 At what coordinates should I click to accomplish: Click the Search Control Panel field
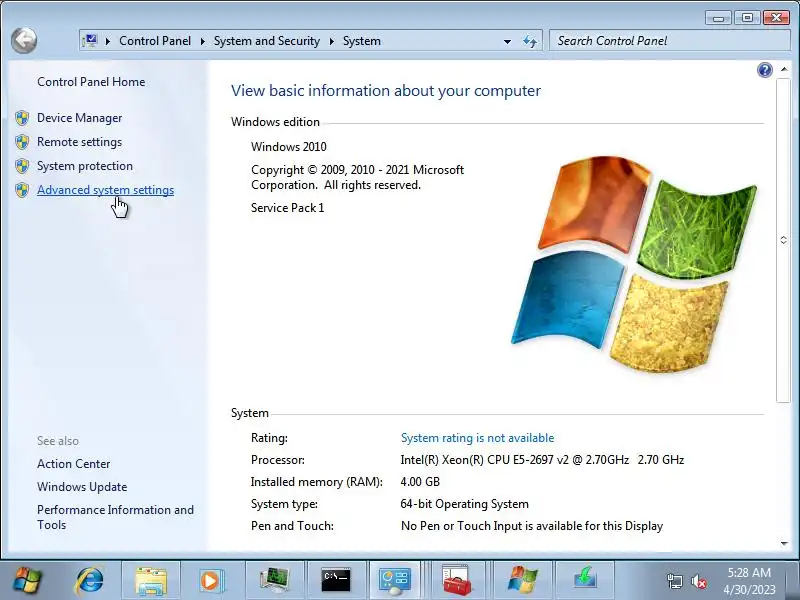[669, 41]
